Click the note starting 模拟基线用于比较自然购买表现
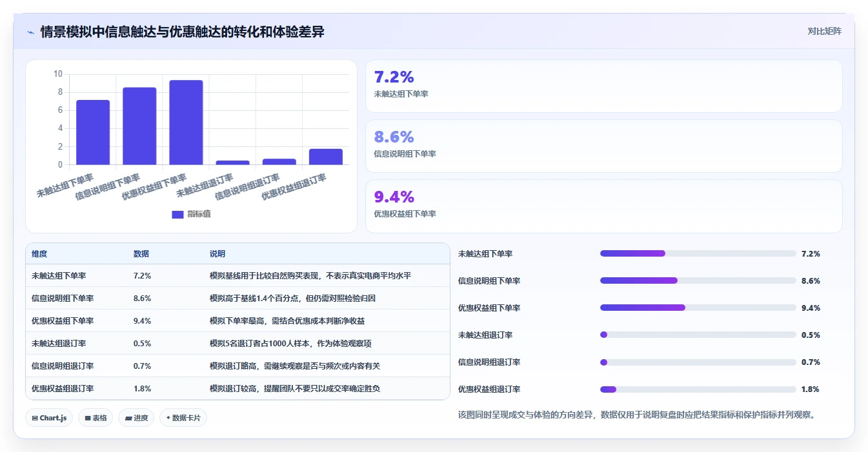Screen dimensions: 868x452 click(x=310, y=275)
